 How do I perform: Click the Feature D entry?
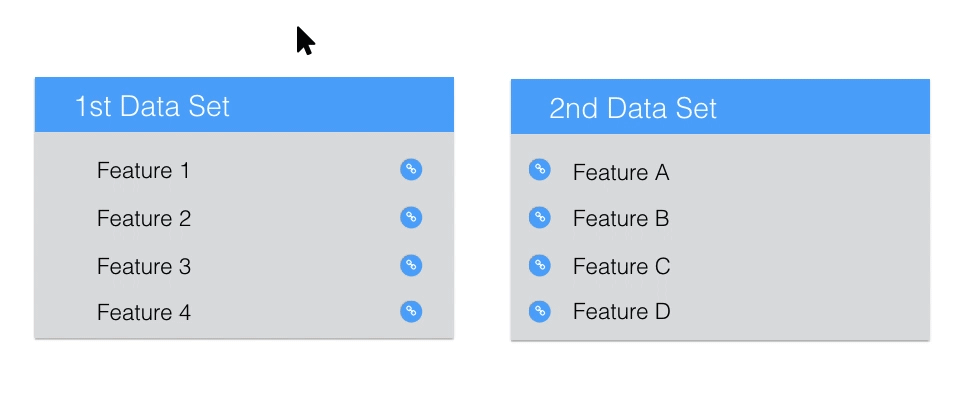(621, 312)
